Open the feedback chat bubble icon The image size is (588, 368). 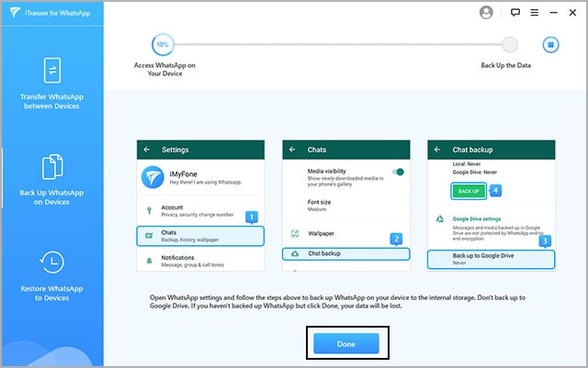(x=515, y=12)
